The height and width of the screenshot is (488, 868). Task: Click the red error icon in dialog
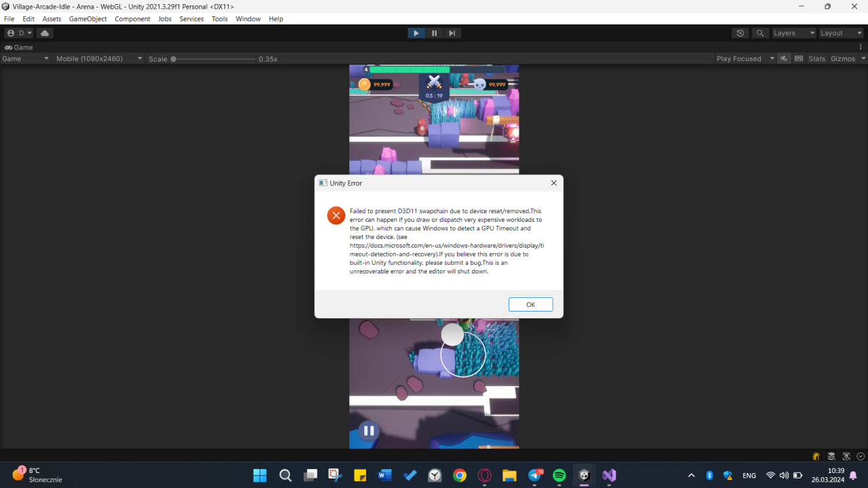(x=336, y=215)
